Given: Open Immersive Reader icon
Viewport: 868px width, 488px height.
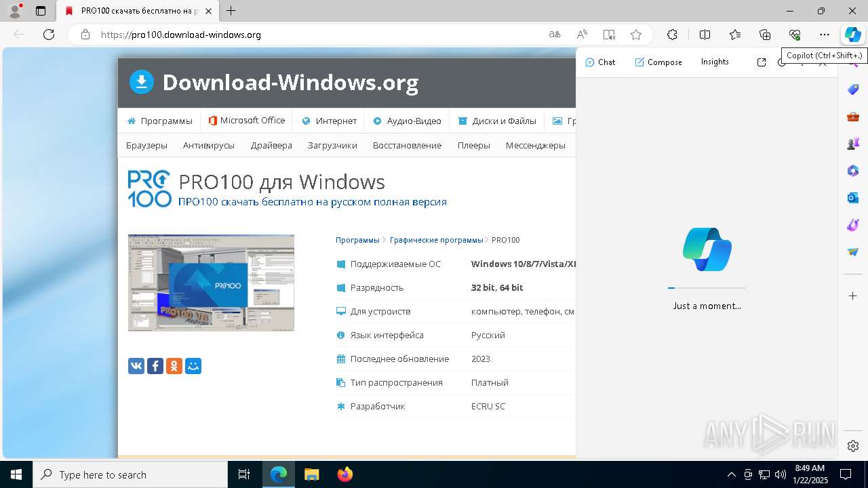Looking at the screenshot, I should [609, 35].
